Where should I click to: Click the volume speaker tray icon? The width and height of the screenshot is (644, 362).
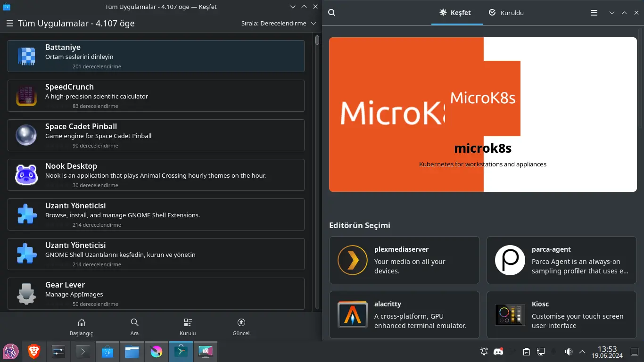[569, 352]
